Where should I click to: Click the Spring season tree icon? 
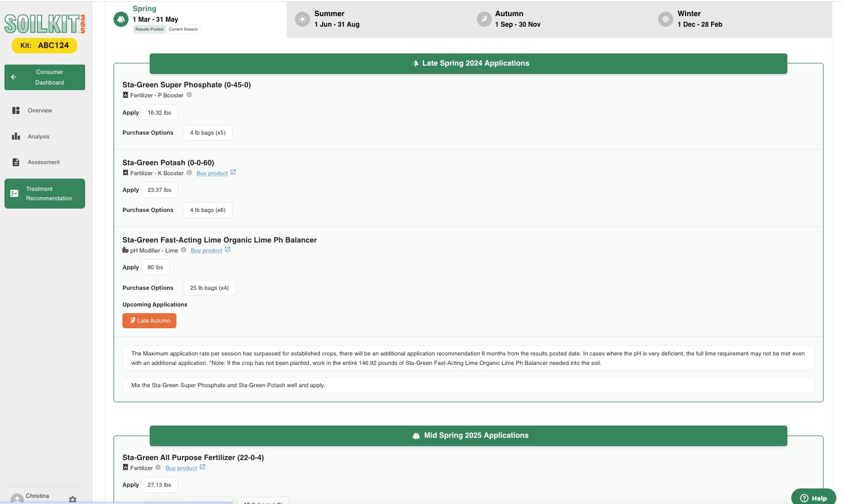click(x=121, y=19)
